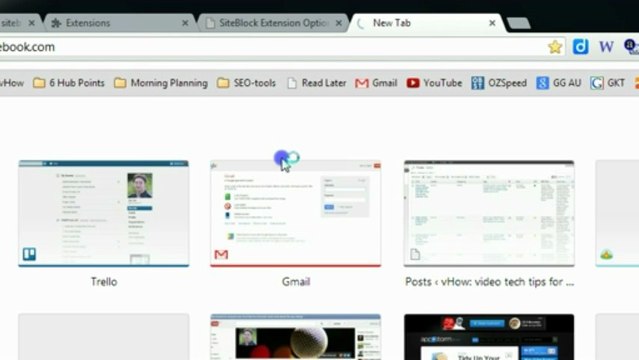Click the OZSpeed bookmark icon

[477, 83]
